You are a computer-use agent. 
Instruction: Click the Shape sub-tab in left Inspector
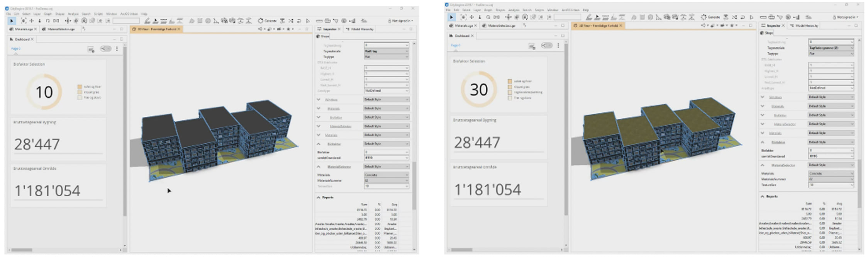click(323, 36)
